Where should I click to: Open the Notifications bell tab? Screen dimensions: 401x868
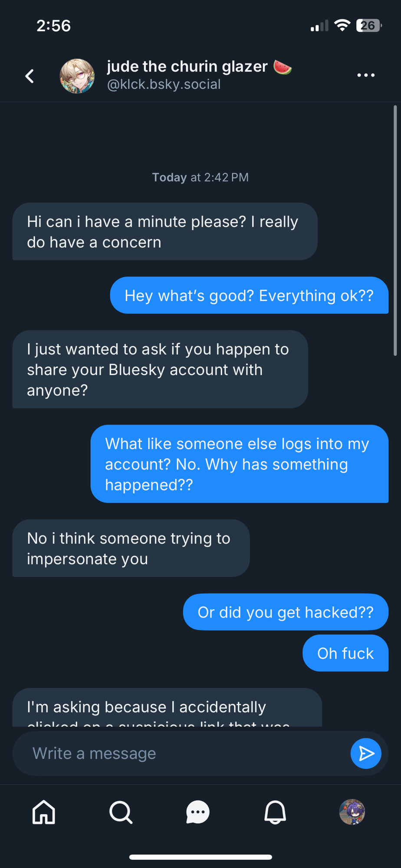click(x=275, y=812)
